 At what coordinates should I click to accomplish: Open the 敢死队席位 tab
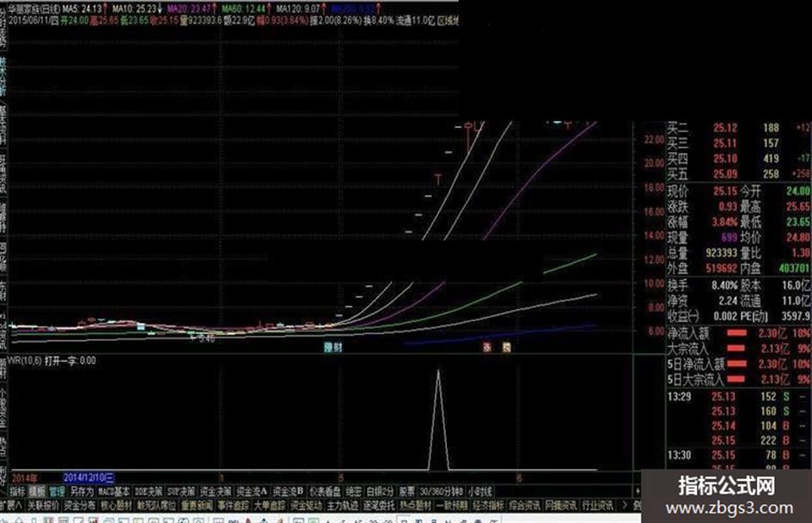pos(157,505)
